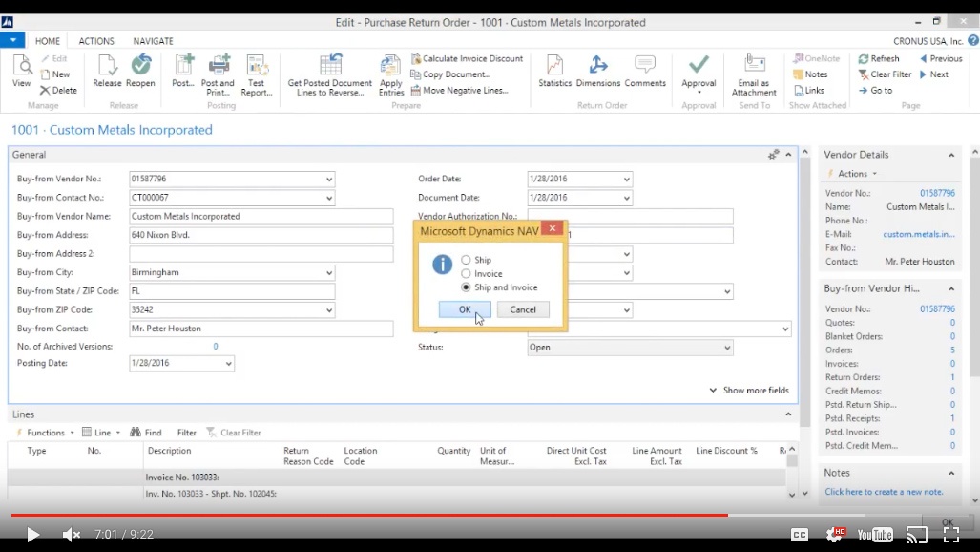Go to Next record
The height and width of the screenshot is (552, 980).
click(x=934, y=74)
